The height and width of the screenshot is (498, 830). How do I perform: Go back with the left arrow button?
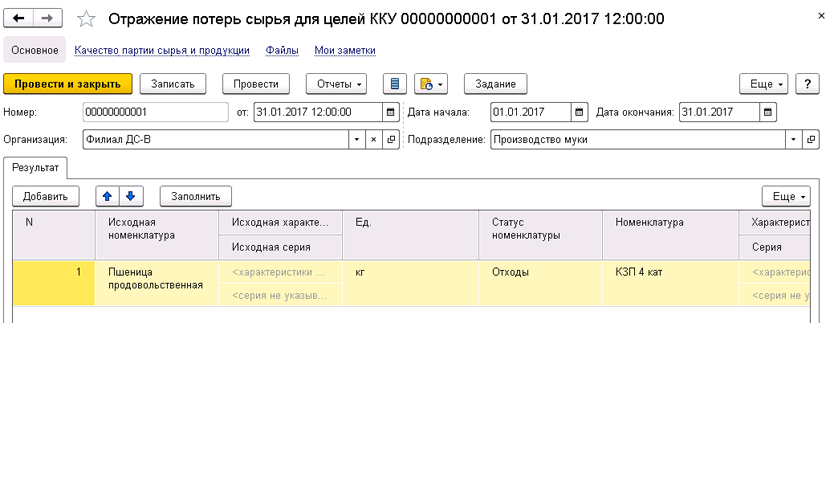[x=19, y=18]
